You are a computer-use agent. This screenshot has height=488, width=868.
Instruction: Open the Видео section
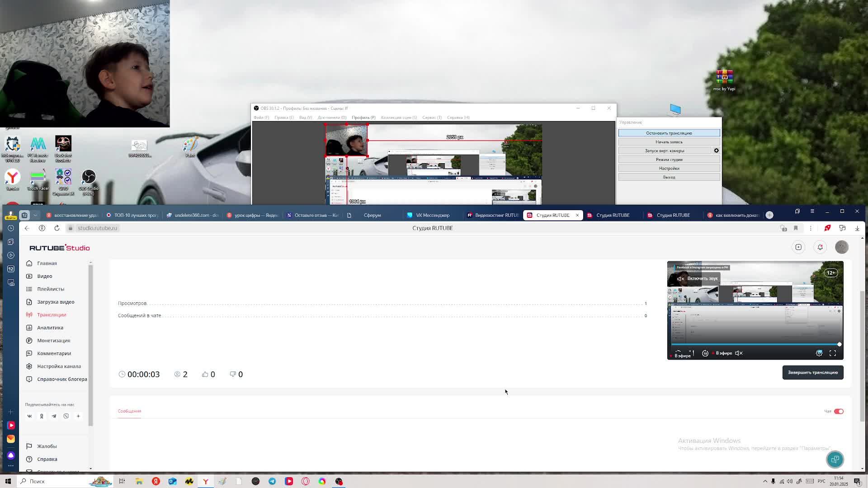(44, 276)
